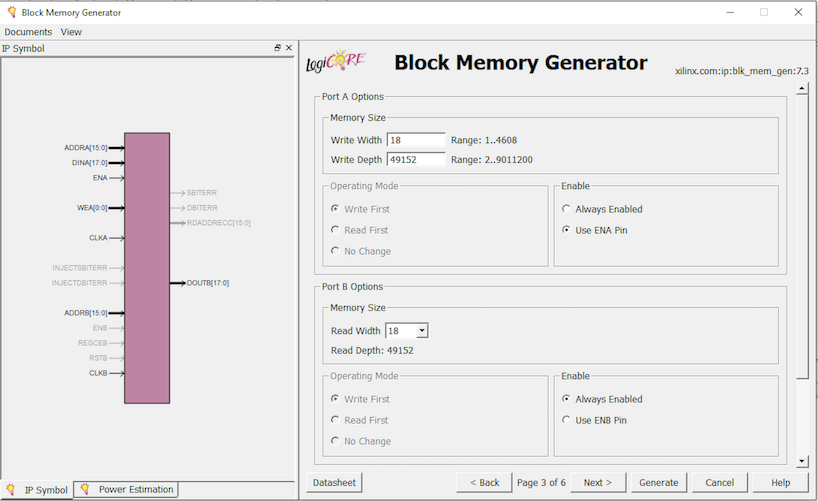Viewport: 818px width, 501px height.
Task: Click the Read Depth: 49152 text
Action: [x=372, y=351]
